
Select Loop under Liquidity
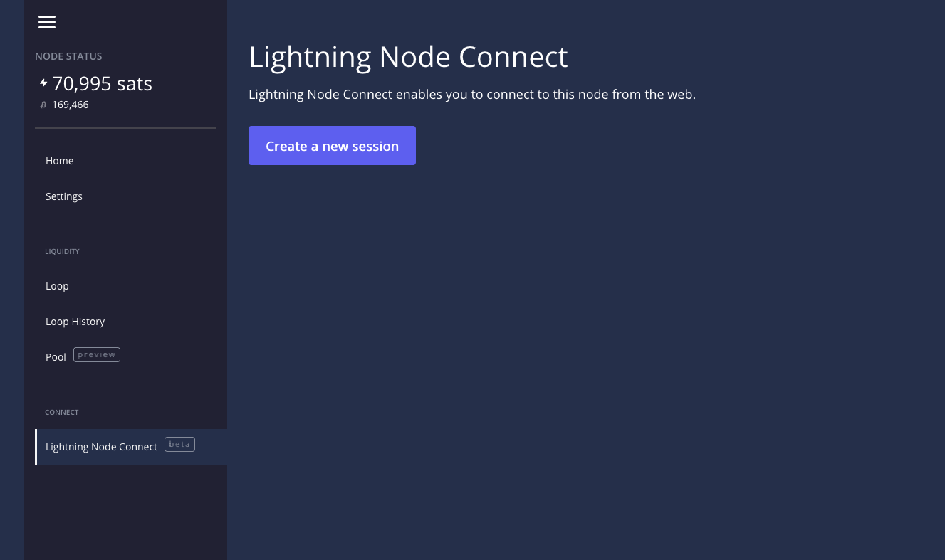(x=57, y=286)
